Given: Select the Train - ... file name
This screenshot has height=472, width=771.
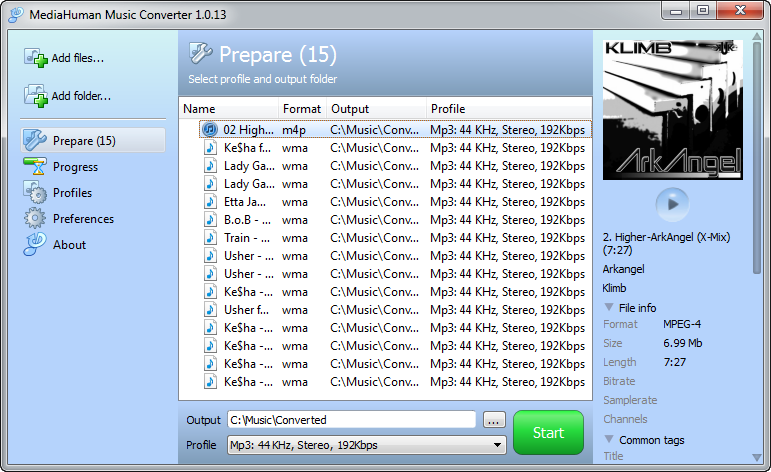Looking at the screenshot, I should click(247, 238).
